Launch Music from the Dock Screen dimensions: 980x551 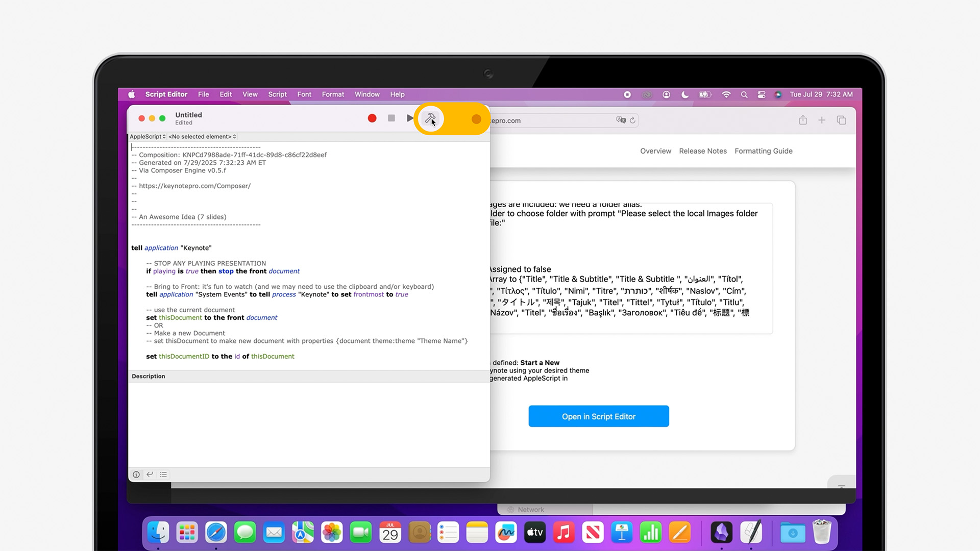click(x=563, y=532)
